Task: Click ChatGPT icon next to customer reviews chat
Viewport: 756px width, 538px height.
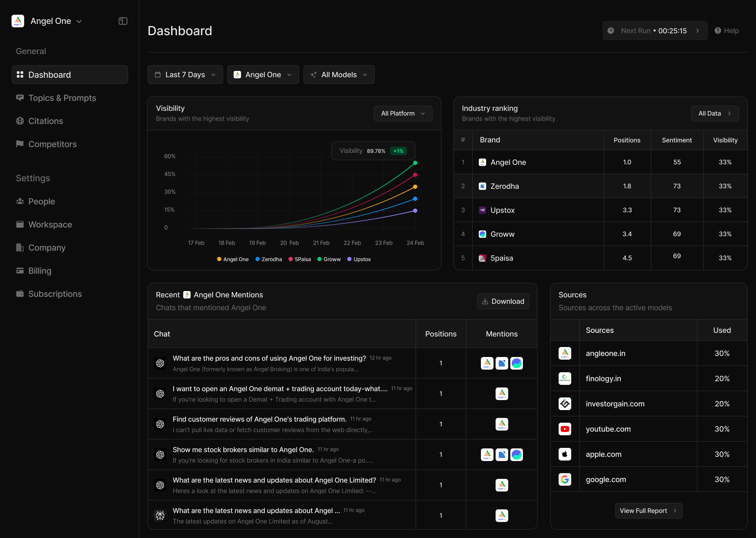Action: coord(160,424)
